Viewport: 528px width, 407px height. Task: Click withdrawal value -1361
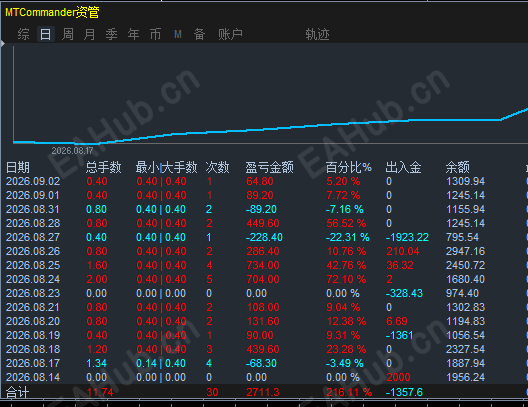(x=399, y=335)
